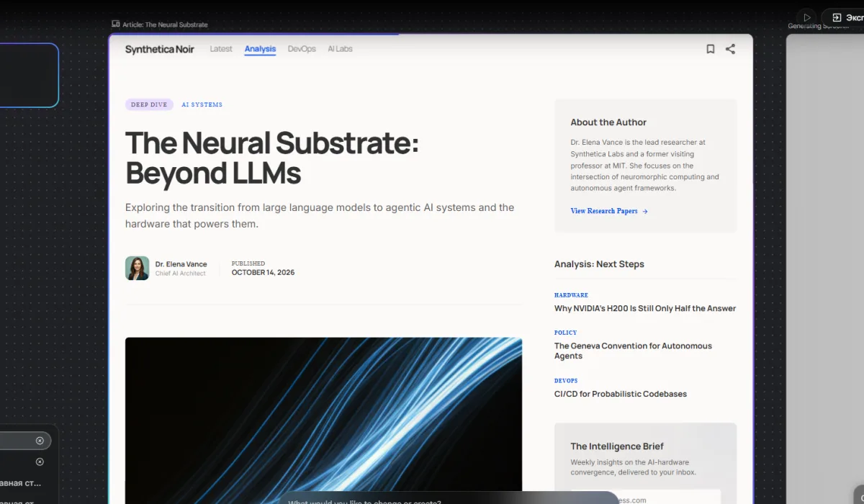Open CI/CD for Probabilistic Codebases article
The width and height of the screenshot is (864, 504).
point(620,394)
